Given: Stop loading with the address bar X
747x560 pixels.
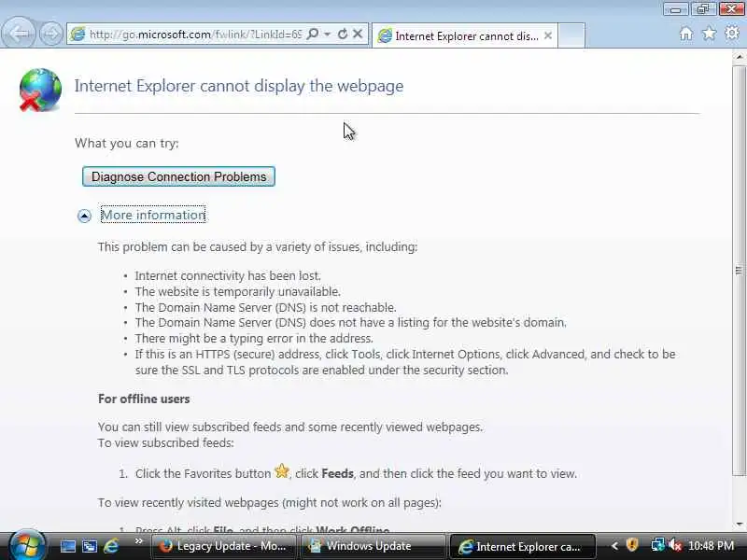Looking at the screenshot, I should 358,34.
